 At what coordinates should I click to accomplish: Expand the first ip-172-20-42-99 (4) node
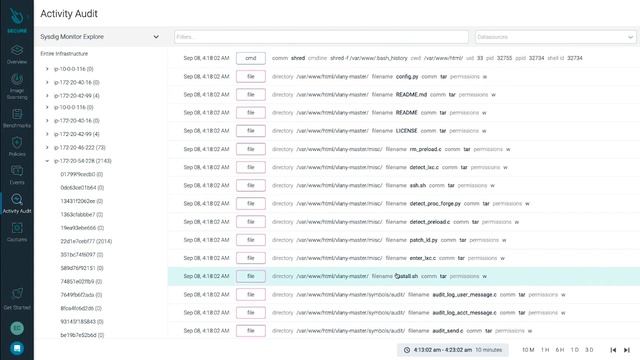[47, 96]
